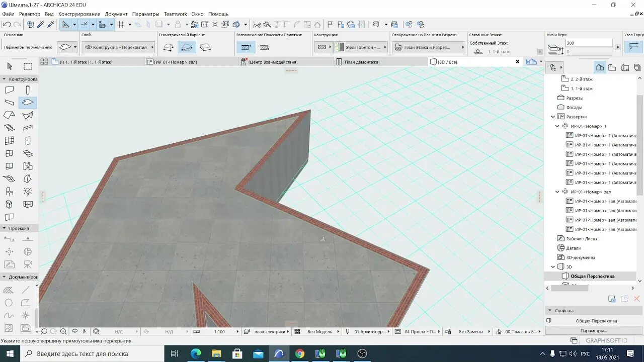Toggle the snap guides ruler button
644x362 pixels.
click(x=85, y=24)
